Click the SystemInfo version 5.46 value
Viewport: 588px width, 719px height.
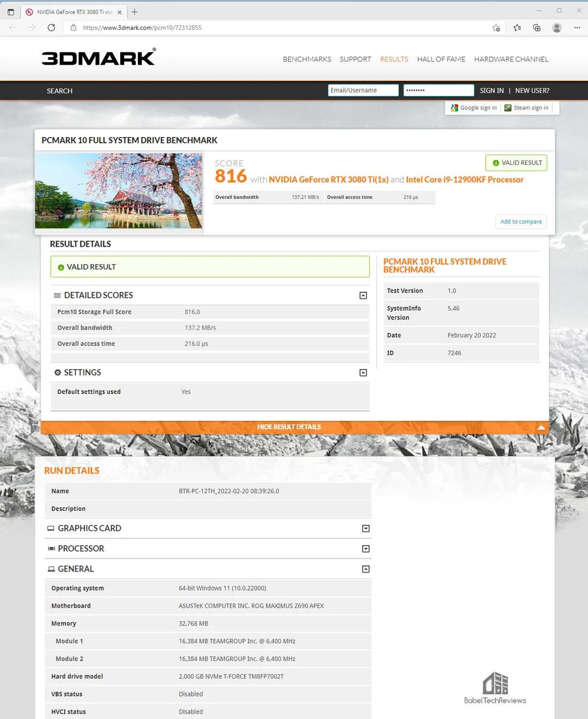pyautogui.click(x=453, y=309)
